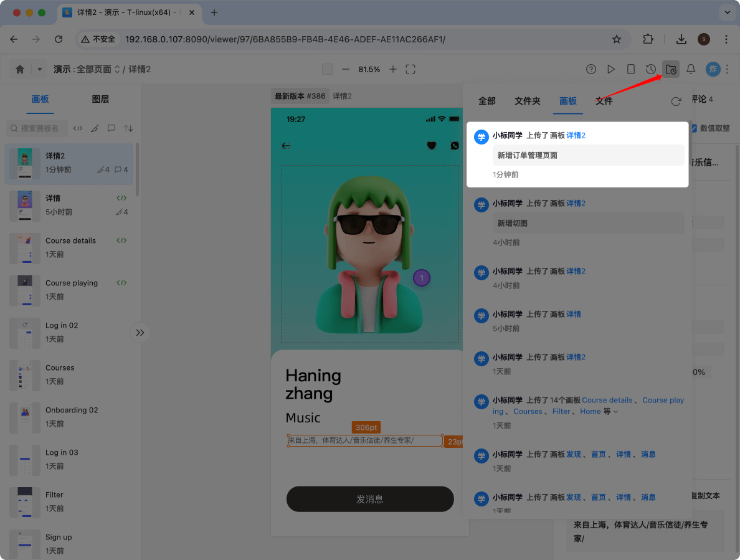Image resolution: width=740 pixels, height=560 pixels.
Task: Open the Course details artboard link
Action: point(607,401)
